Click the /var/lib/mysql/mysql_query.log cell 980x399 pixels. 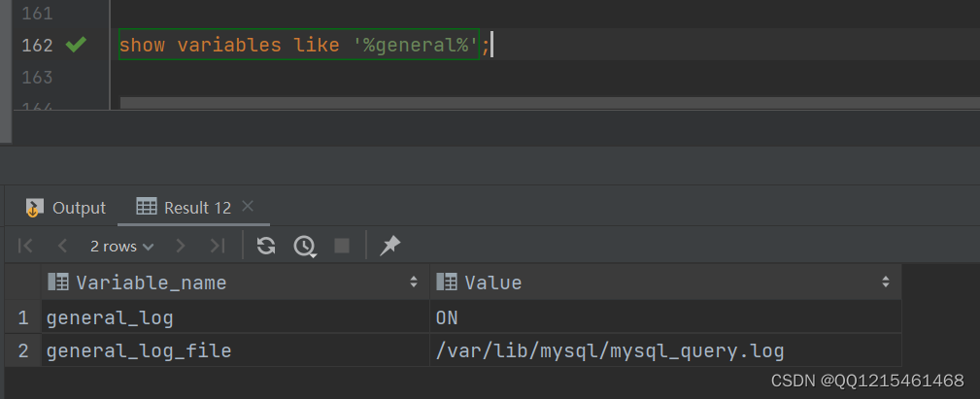665,350
